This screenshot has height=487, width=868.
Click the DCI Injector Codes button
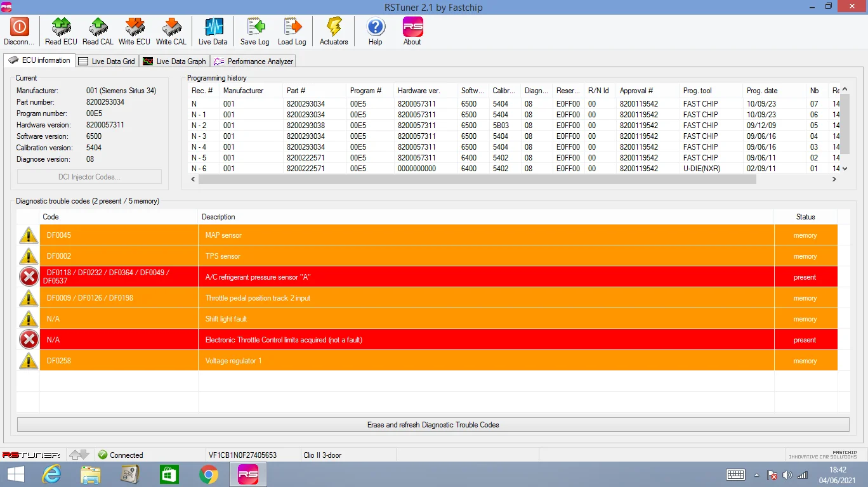pyautogui.click(x=89, y=177)
